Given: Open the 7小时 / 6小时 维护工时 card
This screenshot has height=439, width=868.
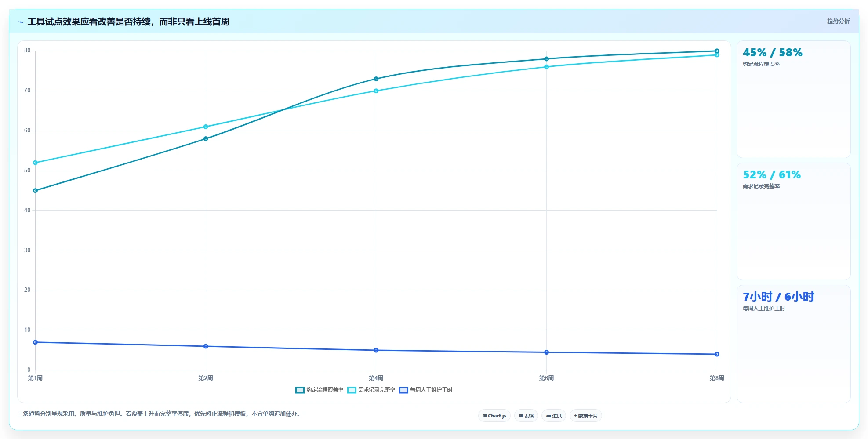Looking at the screenshot, I should click(x=794, y=344).
